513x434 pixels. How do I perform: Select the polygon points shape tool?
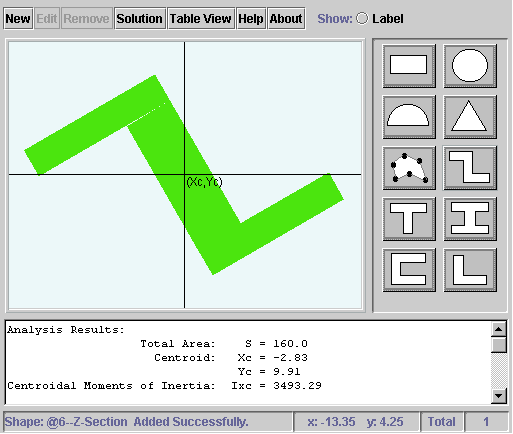click(x=409, y=168)
